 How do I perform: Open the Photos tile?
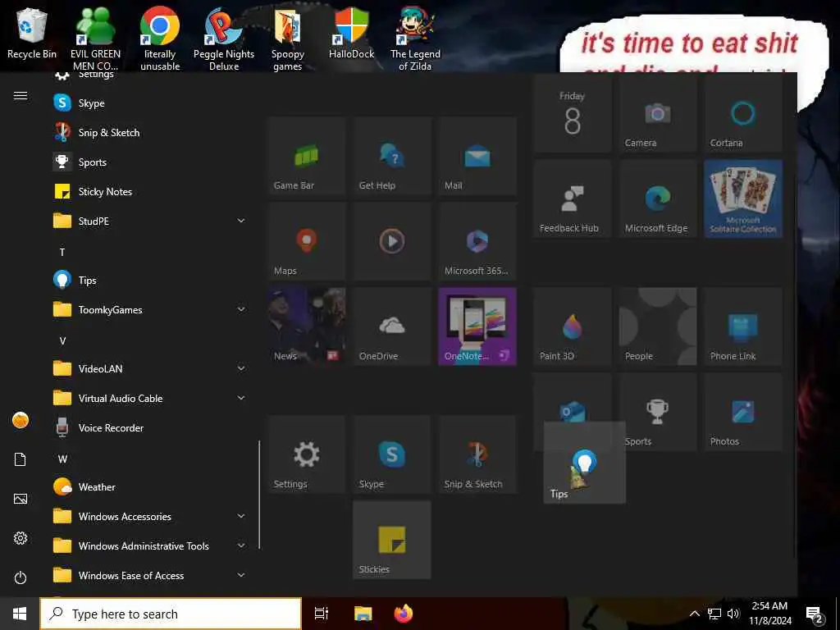click(743, 412)
